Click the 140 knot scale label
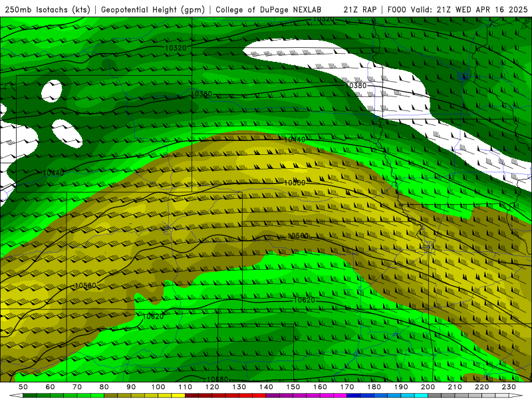 266,387
